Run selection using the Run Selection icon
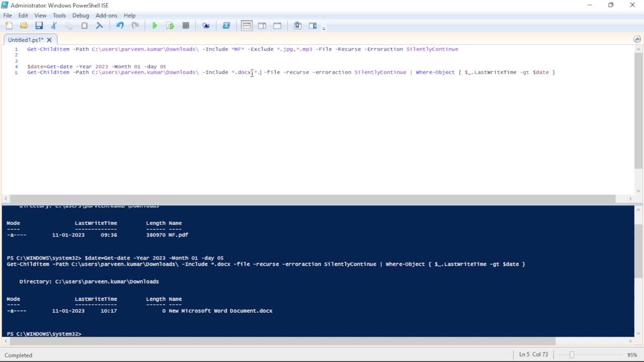644x362 pixels. pos(170,26)
